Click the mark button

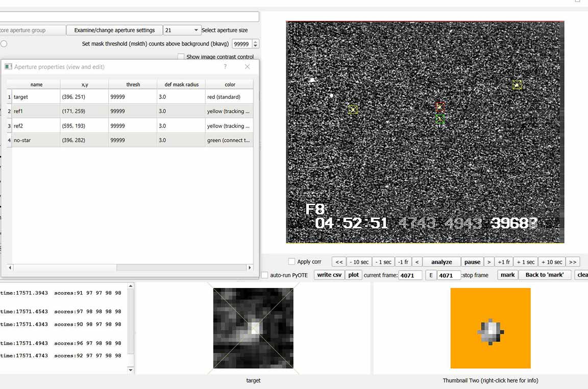coord(507,275)
